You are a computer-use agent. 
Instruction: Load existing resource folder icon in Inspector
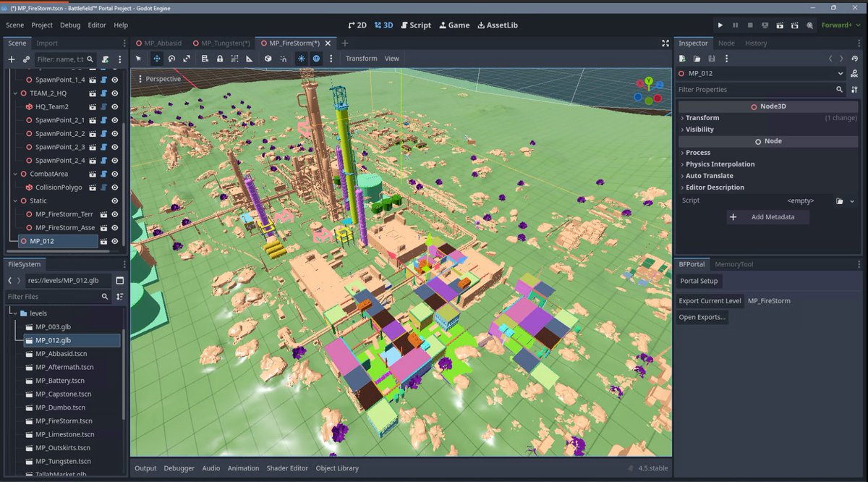(x=697, y=59)
